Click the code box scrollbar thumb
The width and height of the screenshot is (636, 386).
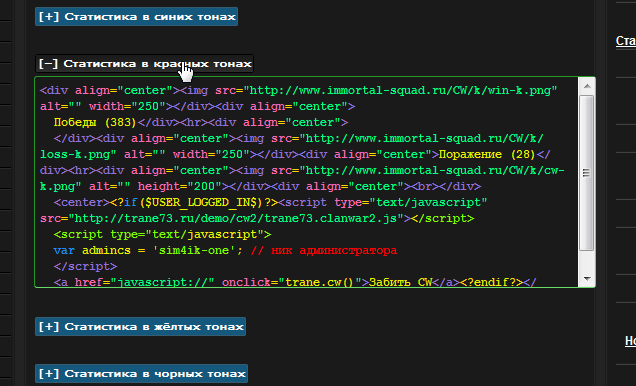tap(587, 173)
